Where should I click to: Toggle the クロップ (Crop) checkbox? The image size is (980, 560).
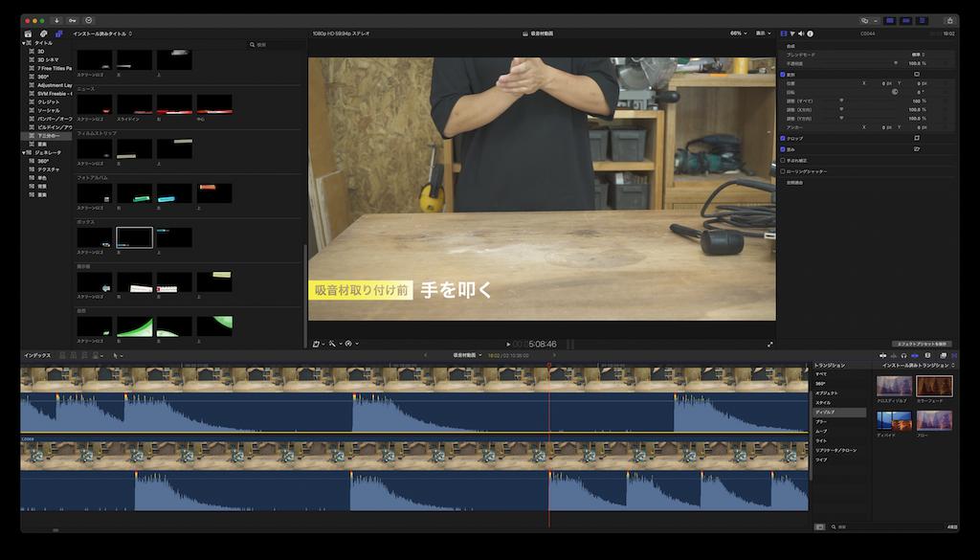(x=783, y=138)
